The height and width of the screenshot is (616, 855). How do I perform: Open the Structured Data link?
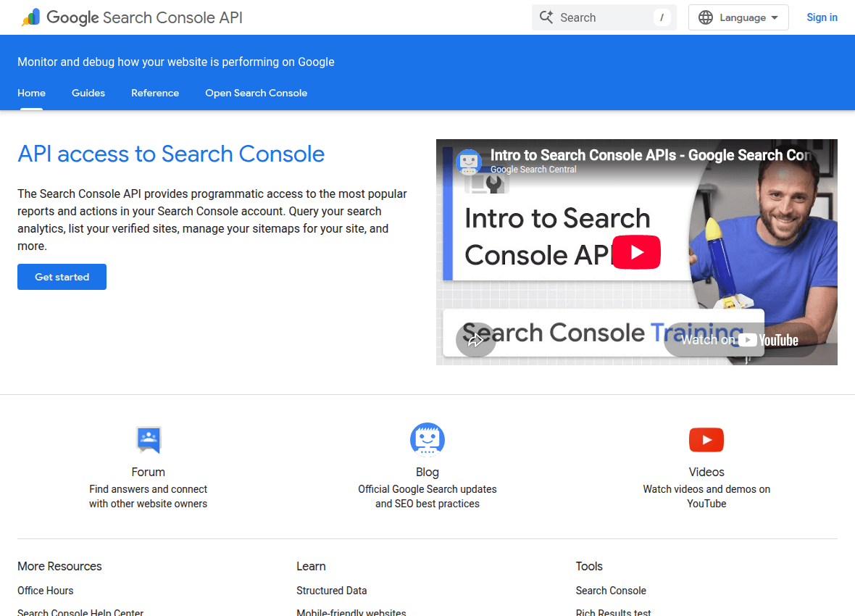[332, 591]
